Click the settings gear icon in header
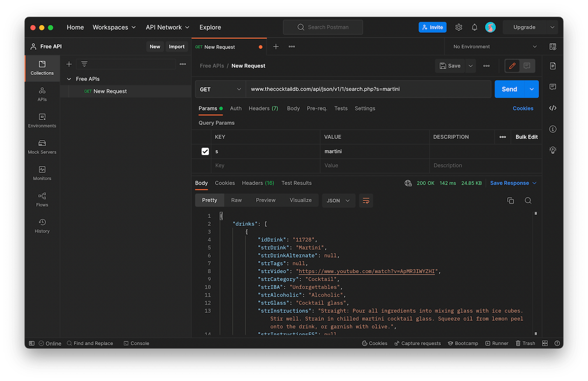 pos(459,27)
